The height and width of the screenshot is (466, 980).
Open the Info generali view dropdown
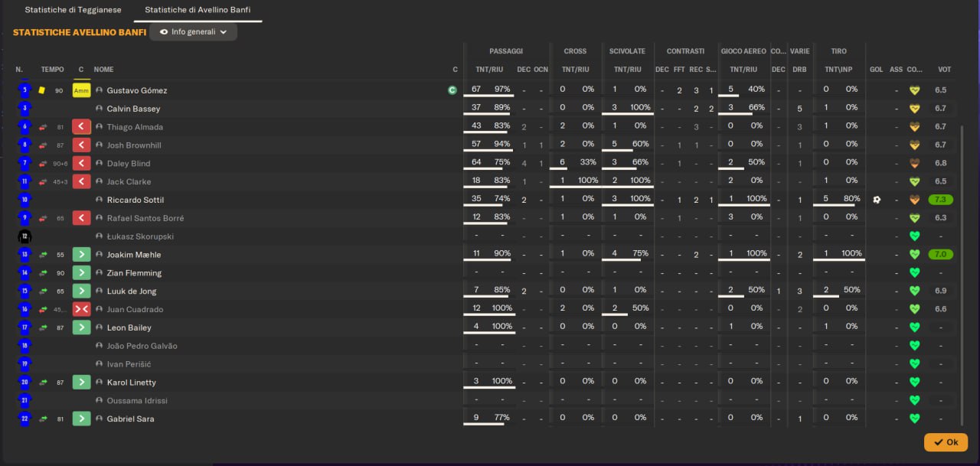194,32
